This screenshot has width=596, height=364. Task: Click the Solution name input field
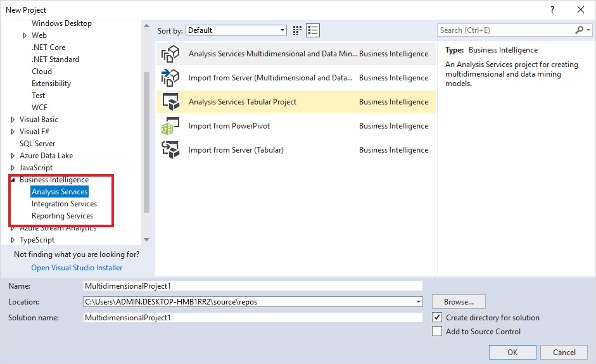pyautogui.click(x=253, y=317)
